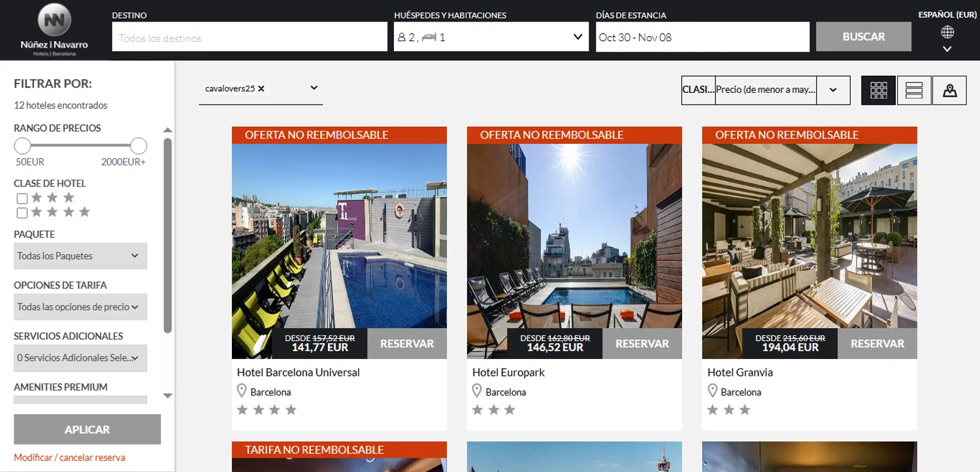Open the language globe icon
The height and width of the screenshot is (472, 980).
947,32
